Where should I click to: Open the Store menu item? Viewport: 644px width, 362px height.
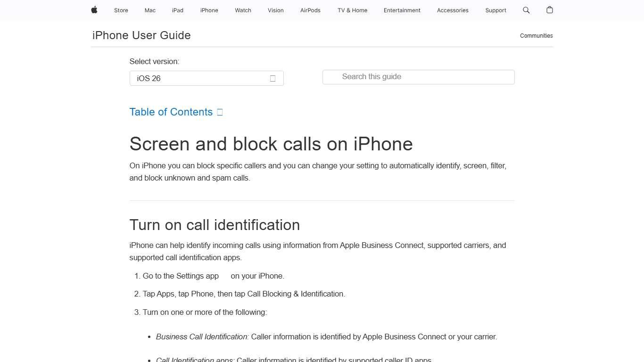[121, 10]
